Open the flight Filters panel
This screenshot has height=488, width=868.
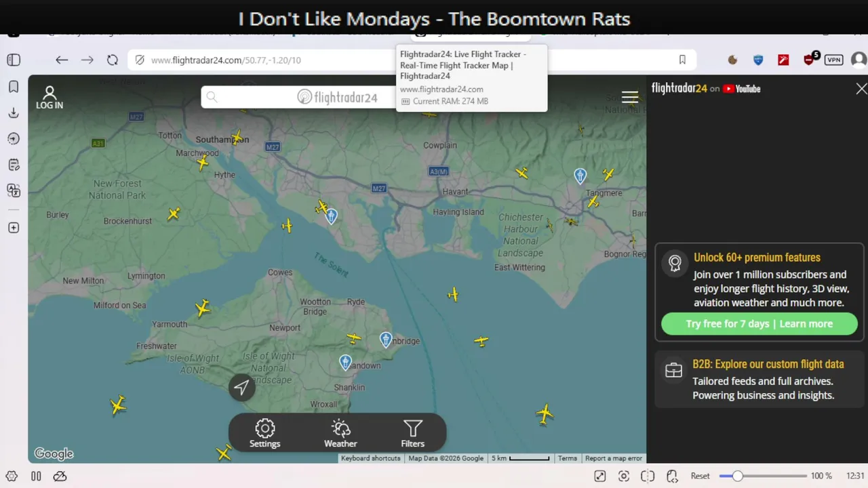pos(412,433)
